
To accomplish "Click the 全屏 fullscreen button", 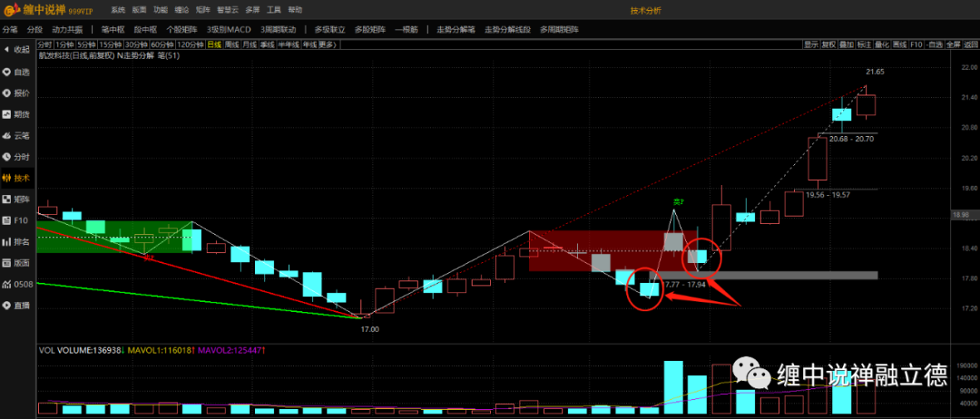I will point(954,44).
